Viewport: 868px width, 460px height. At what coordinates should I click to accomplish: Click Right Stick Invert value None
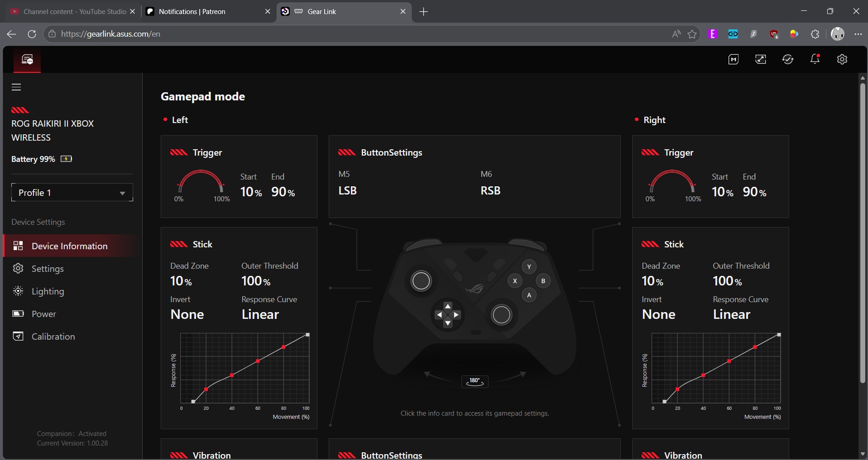658,315
